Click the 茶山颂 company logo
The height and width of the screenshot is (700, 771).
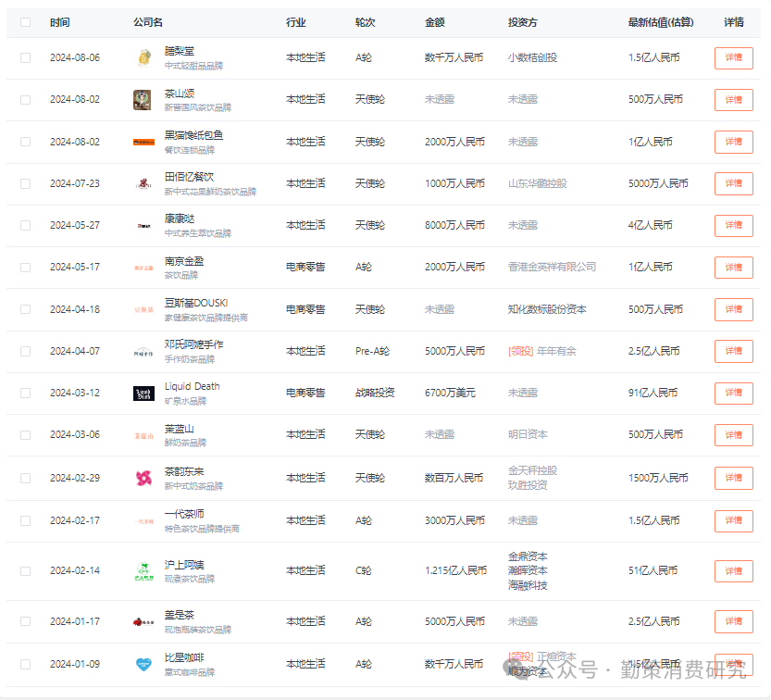tap(143, 100)
